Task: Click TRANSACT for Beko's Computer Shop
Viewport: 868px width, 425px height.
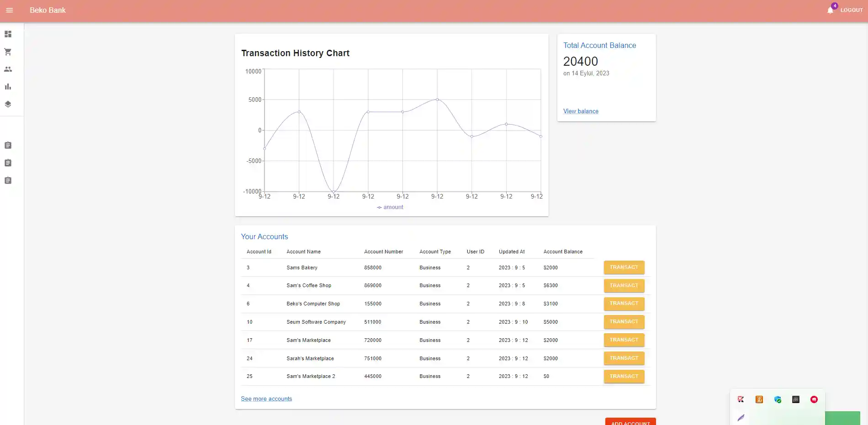Action: [x=624, y=304]
